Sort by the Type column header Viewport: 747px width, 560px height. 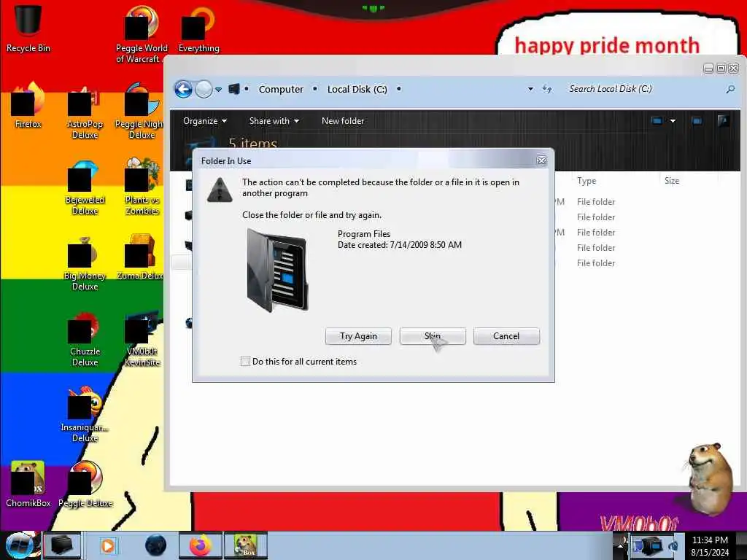[587, 181]
